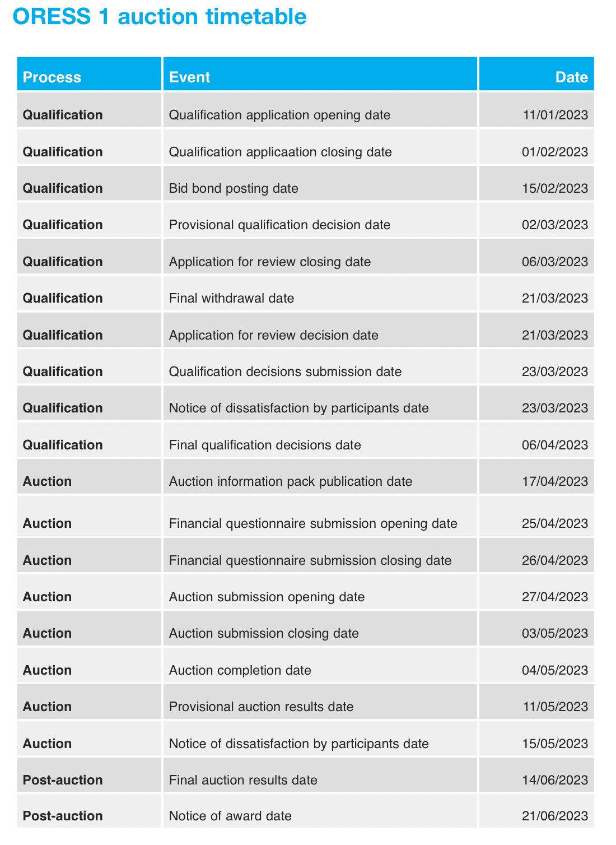
Task: Click Qualification application opening date cell
Action: (x=279, y=115)
